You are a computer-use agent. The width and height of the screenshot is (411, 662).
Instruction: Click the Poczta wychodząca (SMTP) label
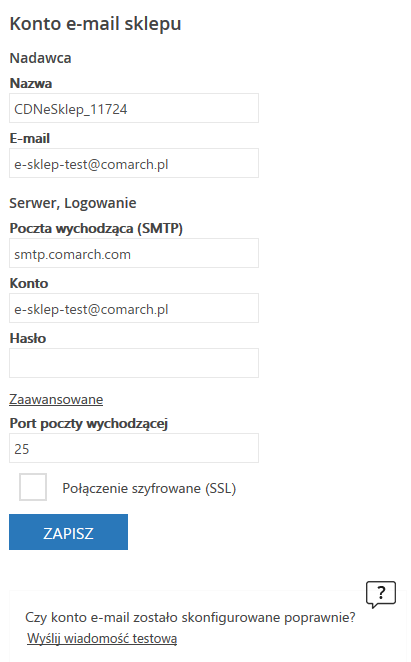[x=96, y=228]
